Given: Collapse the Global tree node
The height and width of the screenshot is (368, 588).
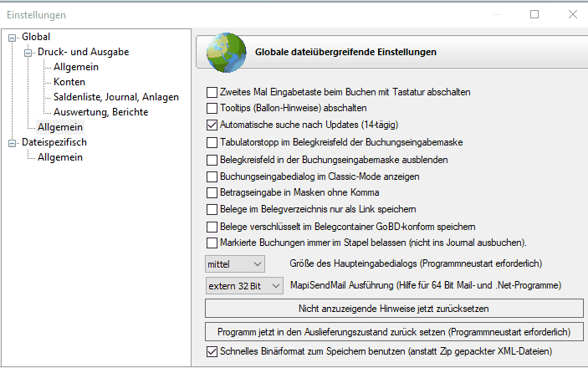Looking at the screenshot, I should 12,38.
